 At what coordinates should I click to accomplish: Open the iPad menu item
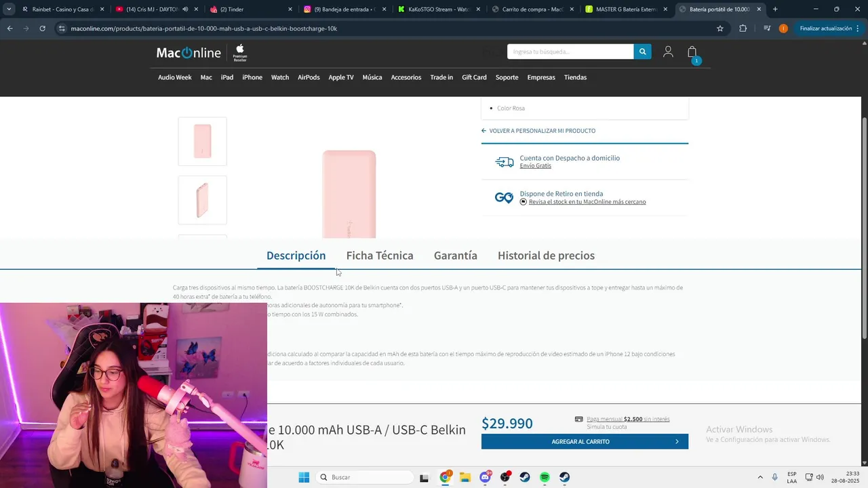tap(227, 77)
